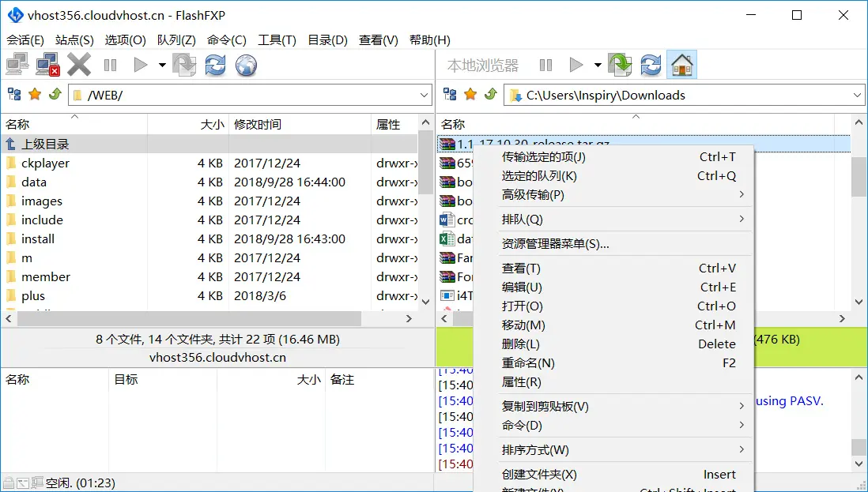
Task: Click the remote list horizontal scrollbar
Action: click(189, 318)
